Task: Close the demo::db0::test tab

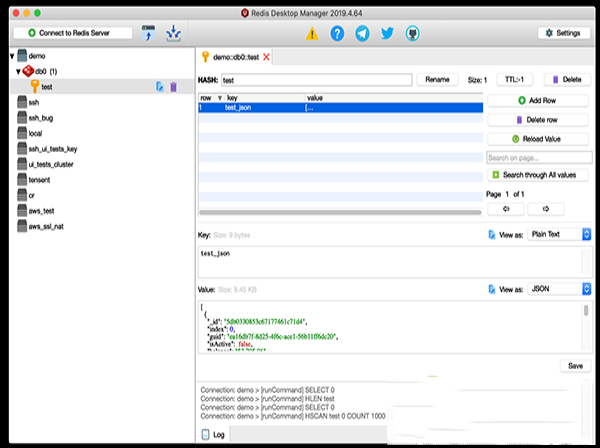Action: tap(266, 57)
